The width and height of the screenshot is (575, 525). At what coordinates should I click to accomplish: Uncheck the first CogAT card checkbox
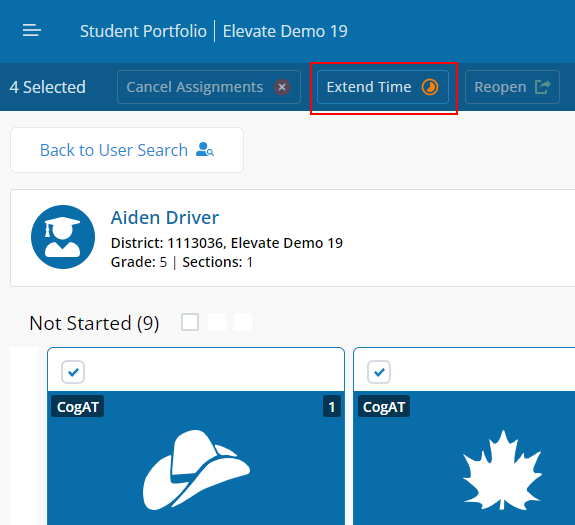[73, 372]
